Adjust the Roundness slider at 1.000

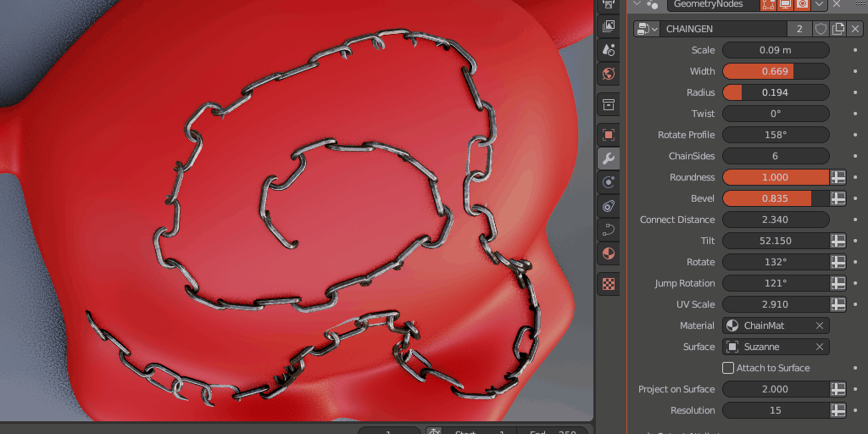776,177
